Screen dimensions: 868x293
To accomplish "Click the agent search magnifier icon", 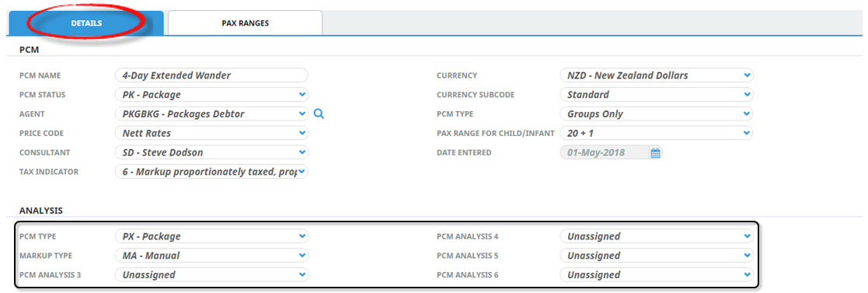I will 319,114.
